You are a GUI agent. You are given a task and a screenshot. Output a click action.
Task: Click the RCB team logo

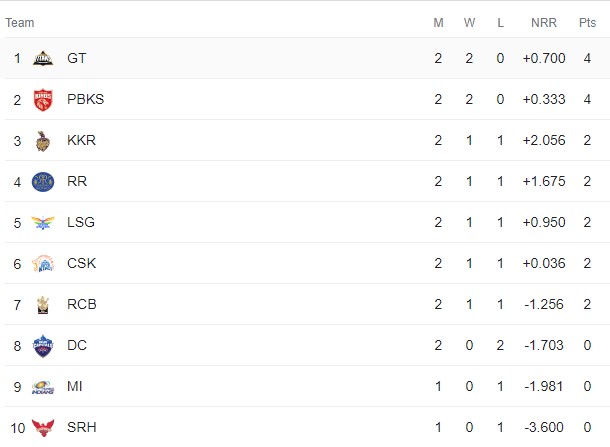(x=43, y=305)
